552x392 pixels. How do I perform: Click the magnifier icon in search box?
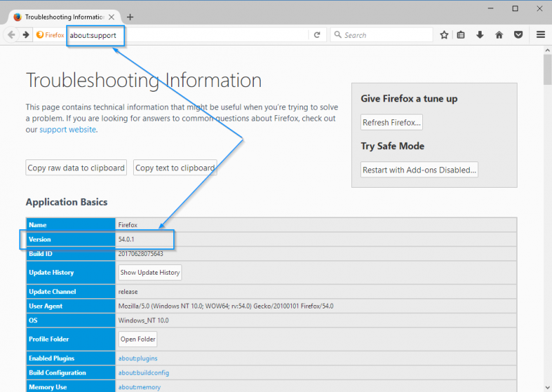click(x=337, y=35)
